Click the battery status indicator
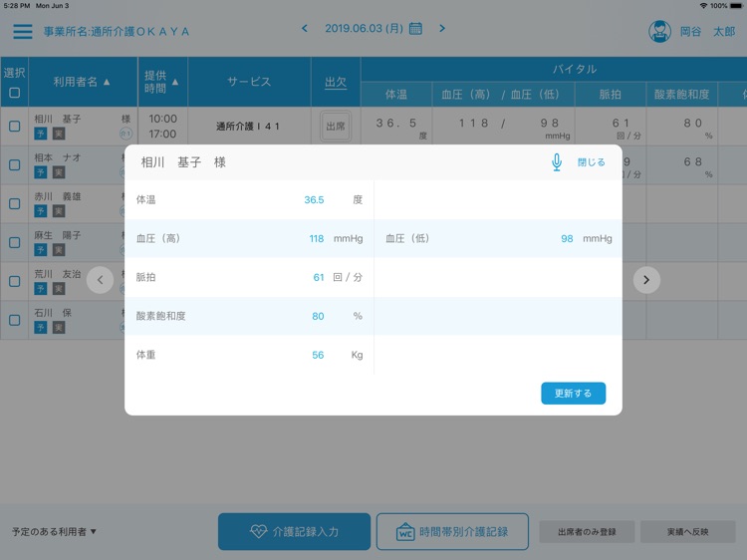The height and width of the screenshot is (560, 747). pos(736,6)
